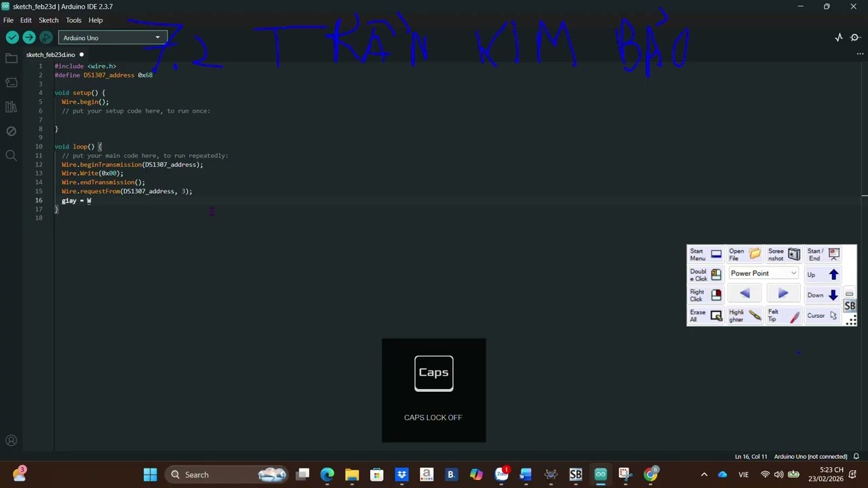Open the File menu
868x488 pixels.
[8, 20]
